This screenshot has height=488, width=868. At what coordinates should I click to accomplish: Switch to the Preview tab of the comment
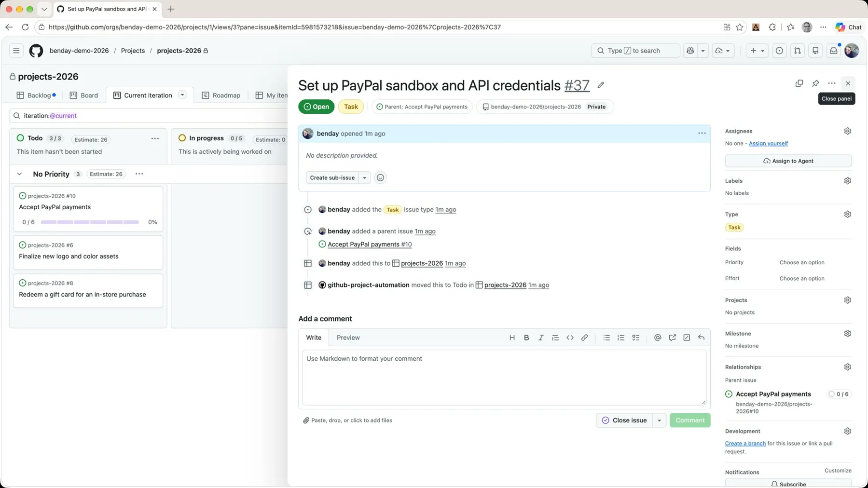click(348, 338)
